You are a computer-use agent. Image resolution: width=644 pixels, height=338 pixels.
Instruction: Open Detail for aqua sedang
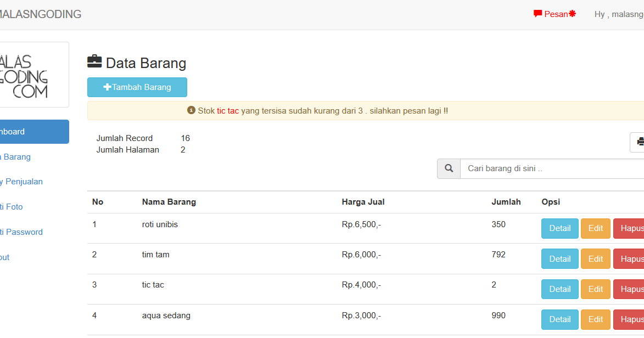click(x=559, y=319)
